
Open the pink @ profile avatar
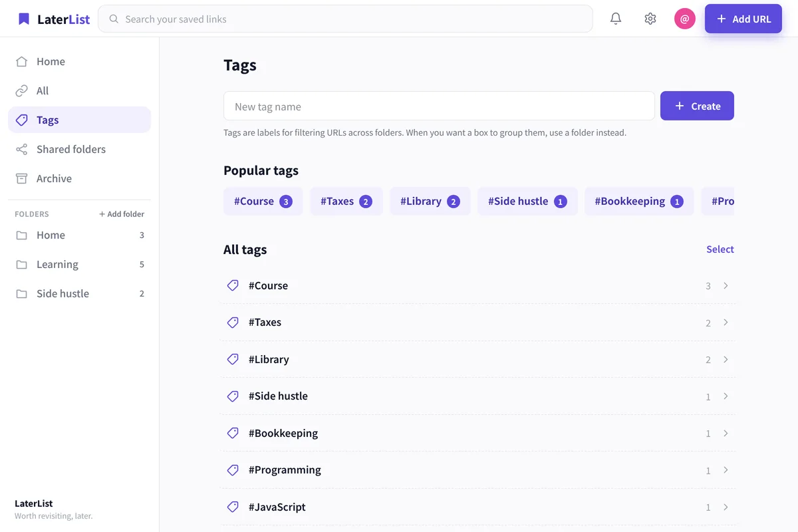point(685,19)
